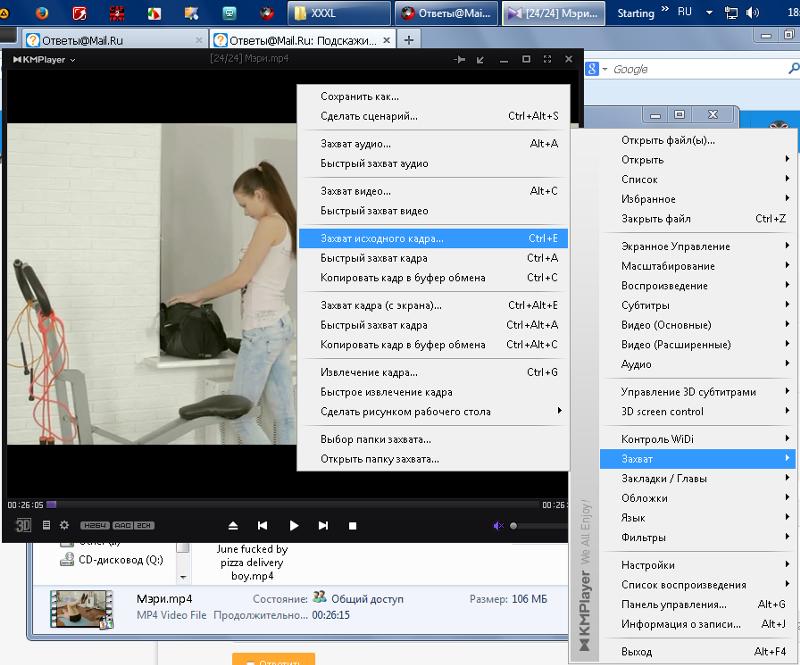Stop video playback
The image size is (800, 665).
(352, 526)
